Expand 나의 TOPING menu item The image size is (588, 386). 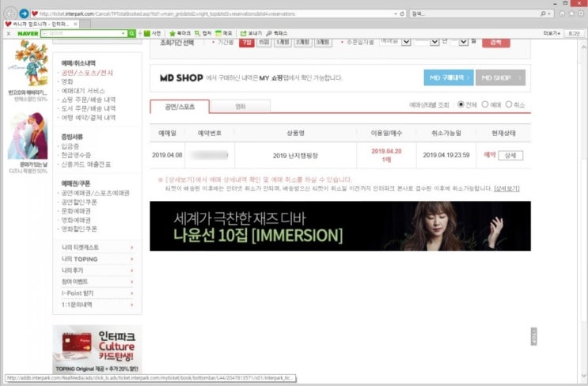(97, 259)
